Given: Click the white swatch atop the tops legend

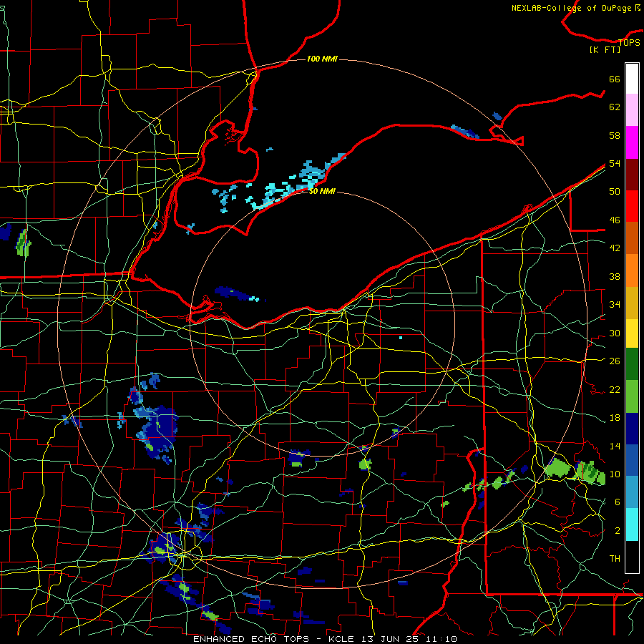Looking at the screenshot, I should (632, 79).
